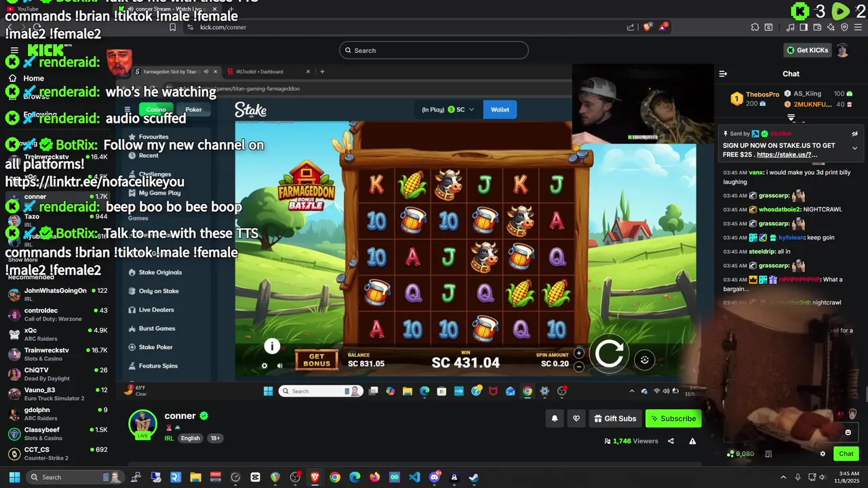Open the browser extensions puzzle icon
The height and width of the screenshot is (488, 868).
coord(755,27)
